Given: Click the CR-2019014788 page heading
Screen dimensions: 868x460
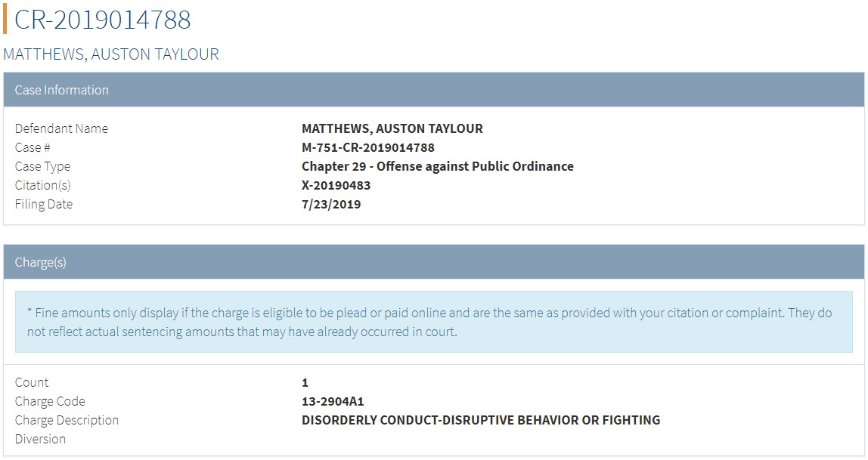Looking at the screenshot, I should coord(103,20).
